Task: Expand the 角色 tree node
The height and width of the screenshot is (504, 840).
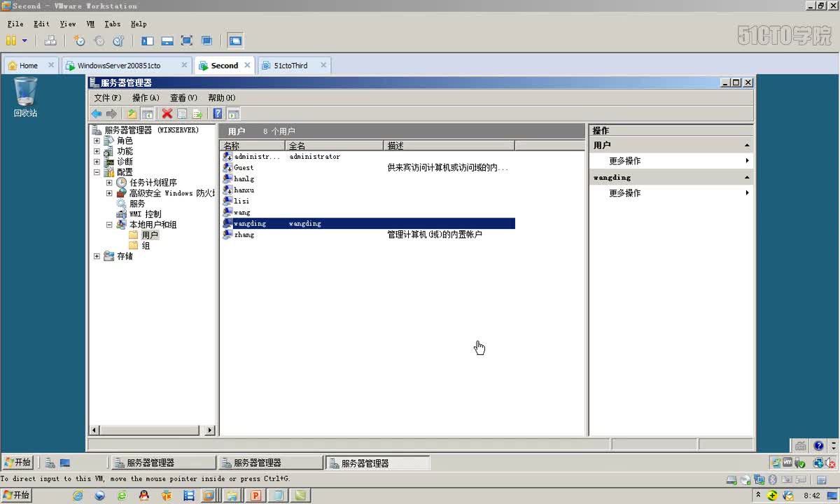Action: (97, 141)
